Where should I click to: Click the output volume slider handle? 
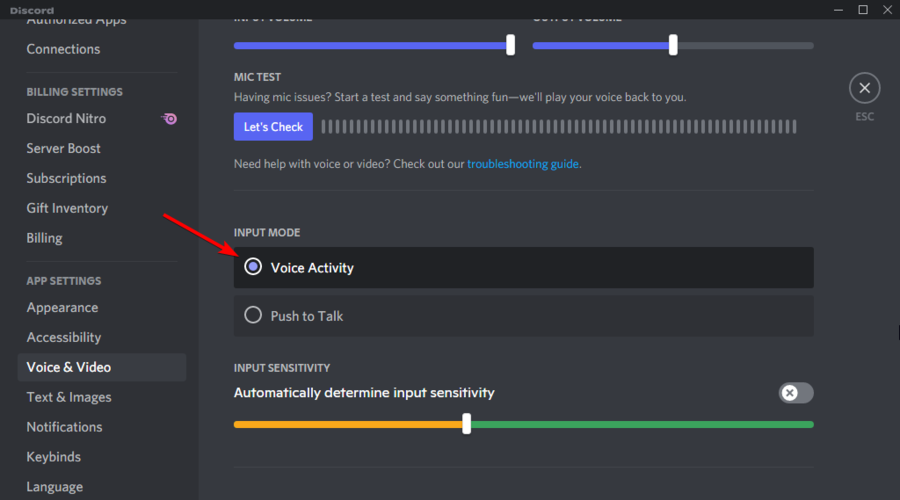(x=673, y=45)
